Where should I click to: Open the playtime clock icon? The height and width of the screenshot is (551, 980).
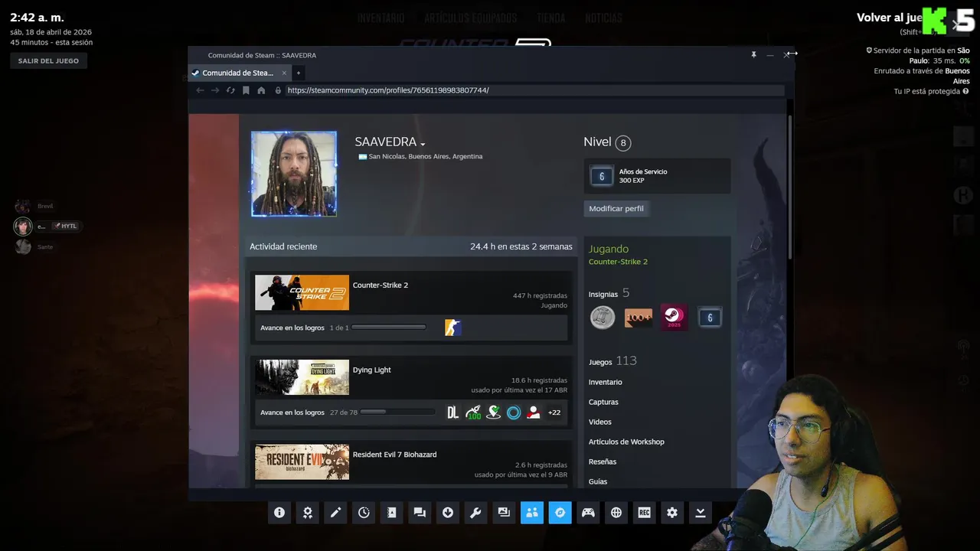tap(364, 513)
